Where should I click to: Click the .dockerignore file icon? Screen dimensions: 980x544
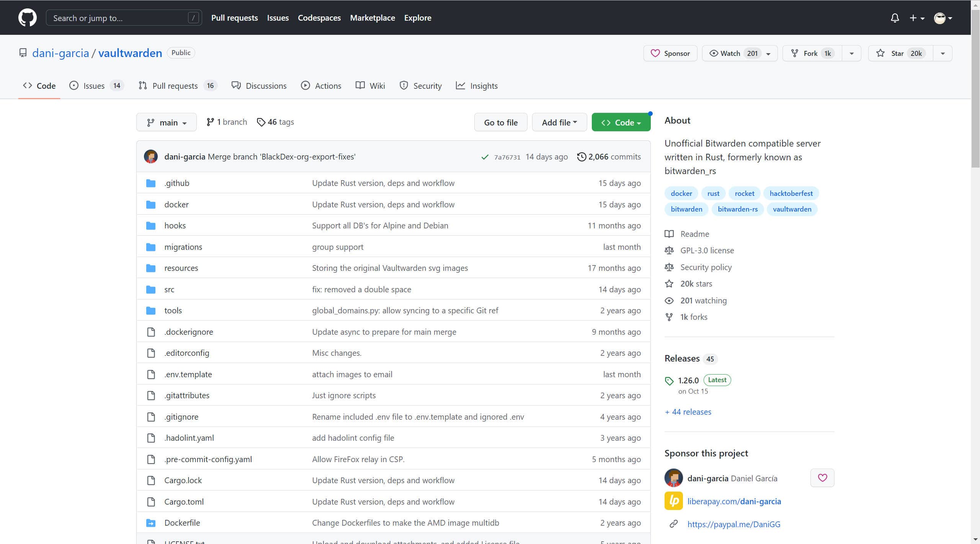click(151, 332)
